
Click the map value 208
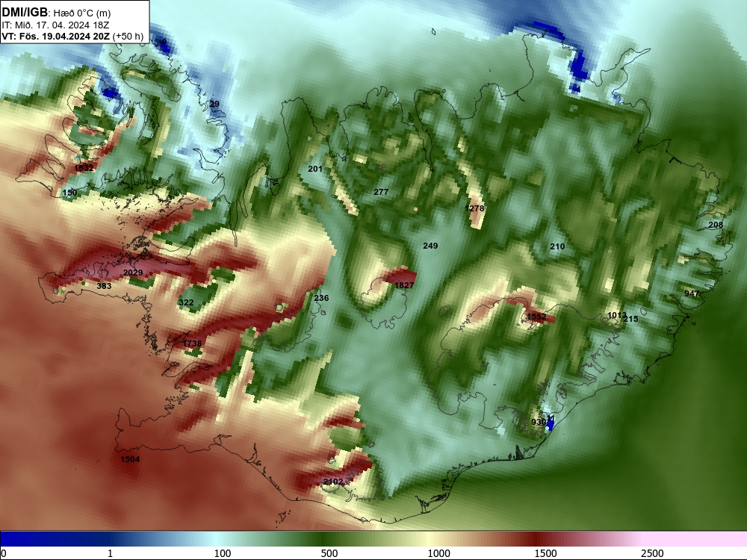pyautogui.click(x=716, y=225)
